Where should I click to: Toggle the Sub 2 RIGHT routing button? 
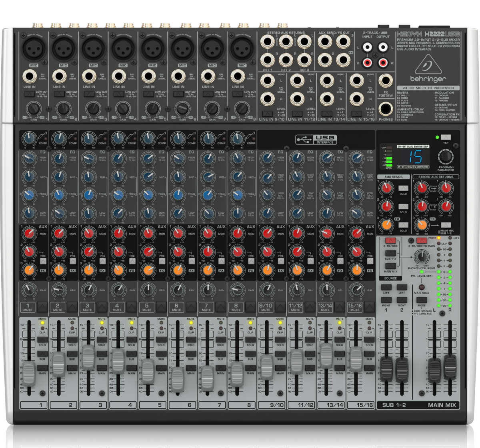pyautogui.click(x=402, y=300)
